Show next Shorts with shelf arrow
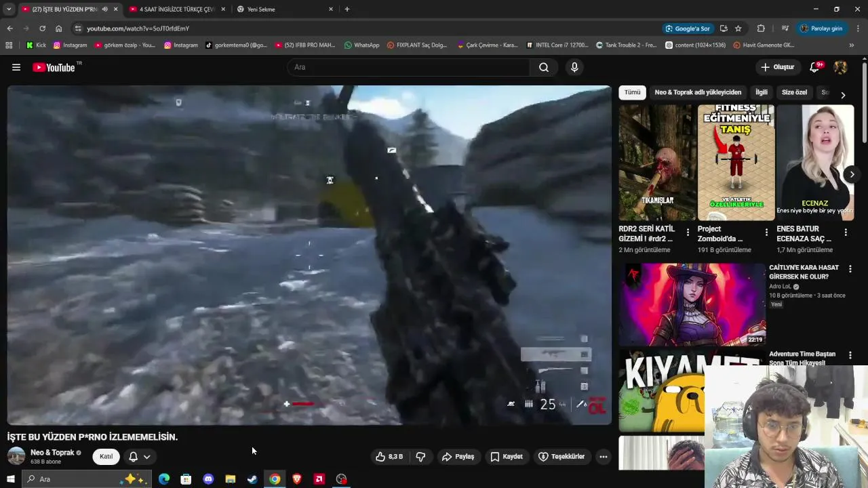 click(852, 175)
